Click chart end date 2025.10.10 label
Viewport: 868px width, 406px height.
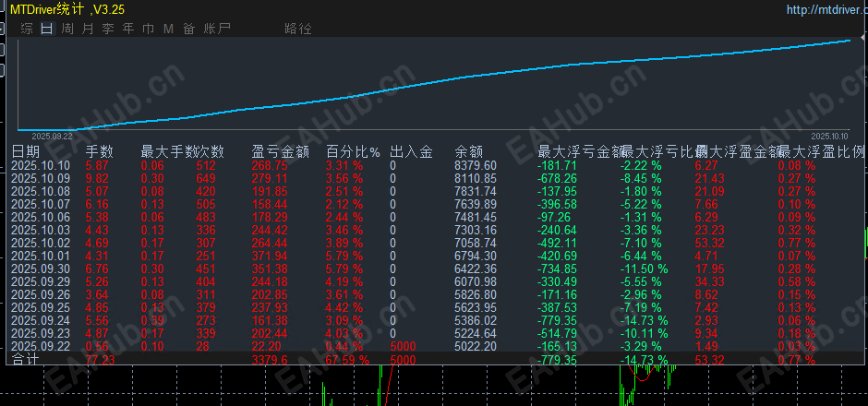[829, 136]
